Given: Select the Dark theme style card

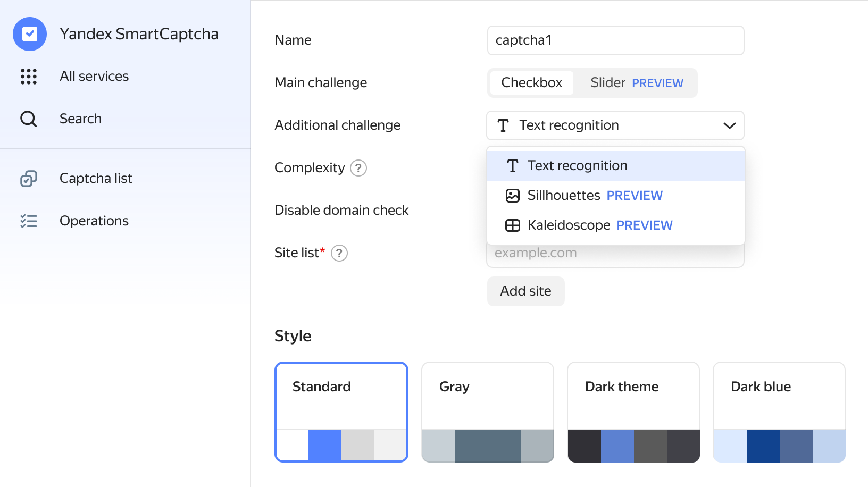Looking at the screenshot, I should click(x=633, y=412).
